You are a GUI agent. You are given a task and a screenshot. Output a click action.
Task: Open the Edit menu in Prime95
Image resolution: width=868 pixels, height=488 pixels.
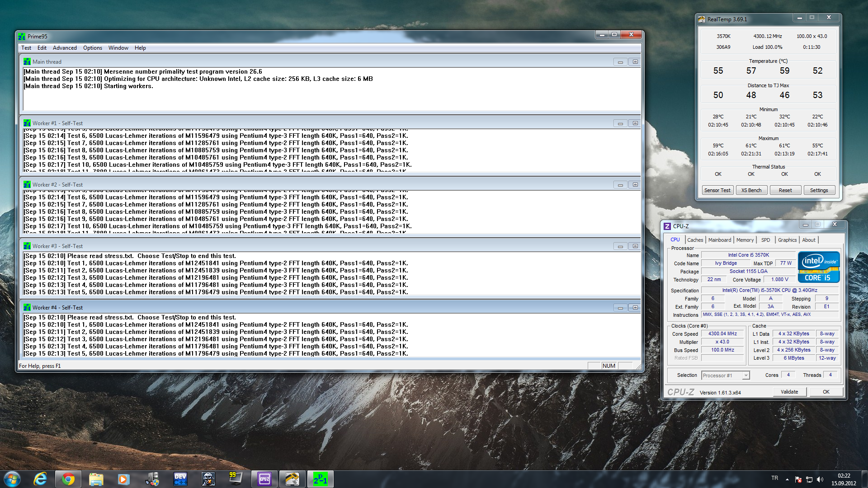coord(42,48)
